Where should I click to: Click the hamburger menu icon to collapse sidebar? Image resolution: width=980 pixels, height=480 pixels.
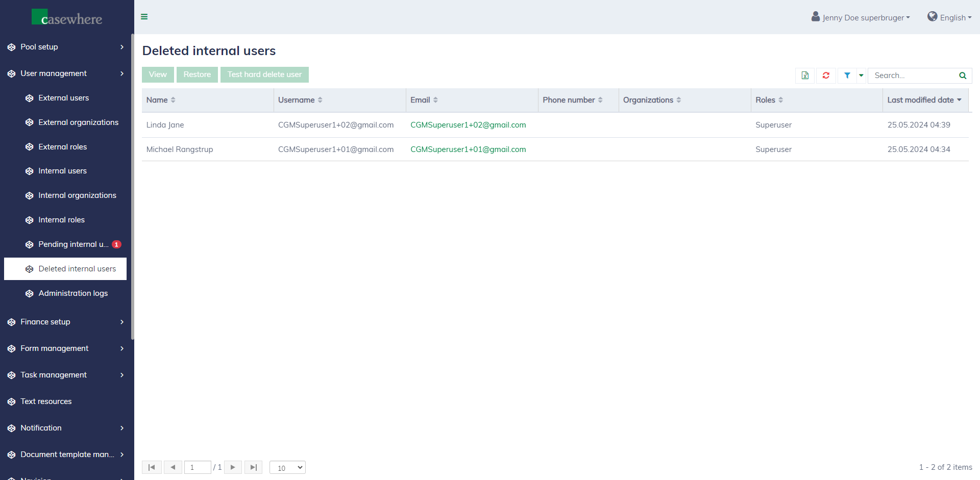[x=144, y=17]
